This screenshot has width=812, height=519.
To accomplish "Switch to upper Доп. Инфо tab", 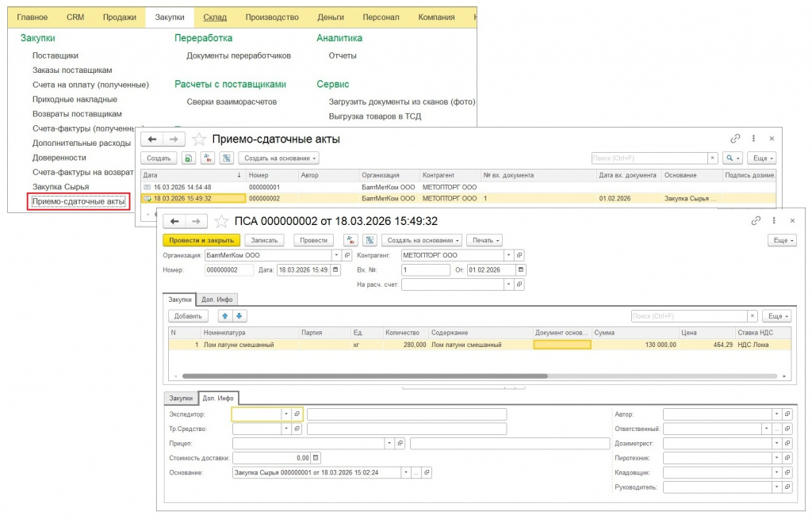I will [217, 299].
